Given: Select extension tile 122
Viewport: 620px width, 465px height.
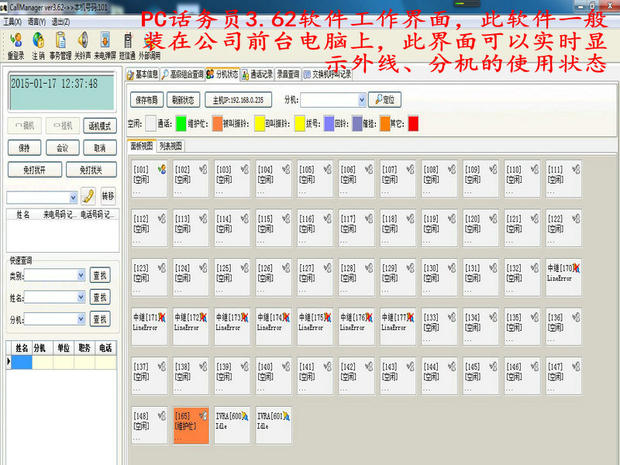Looking at the screenshot, I should [564, 228].
